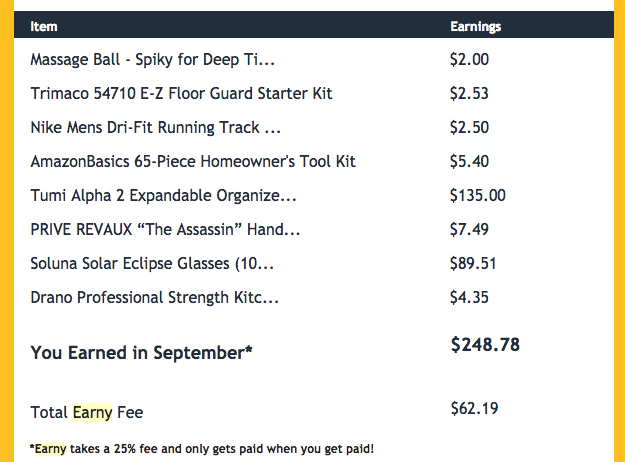Select the $62.19 fee amount
This screenshot has height=462, width=625.
(474, 407)
